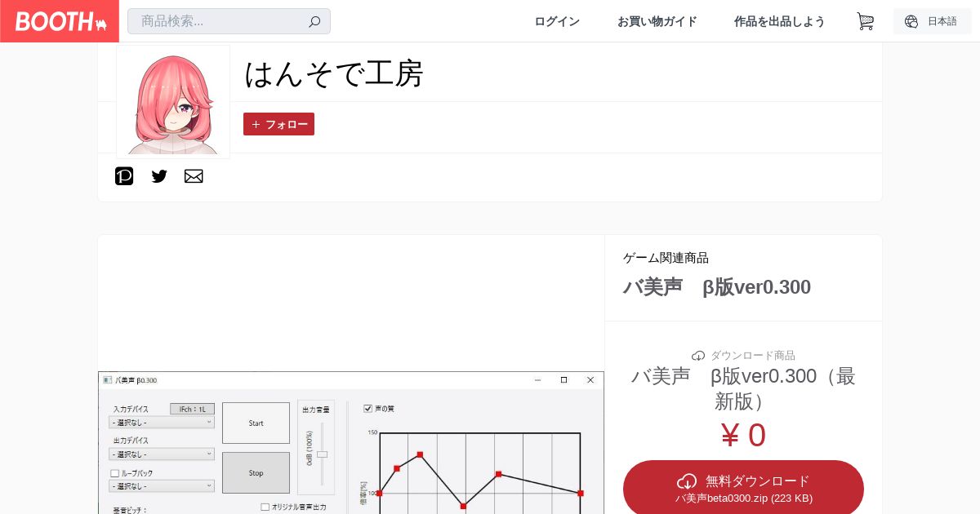Click the product screenshot Start button
980x514 pixels.
[256, 423]
